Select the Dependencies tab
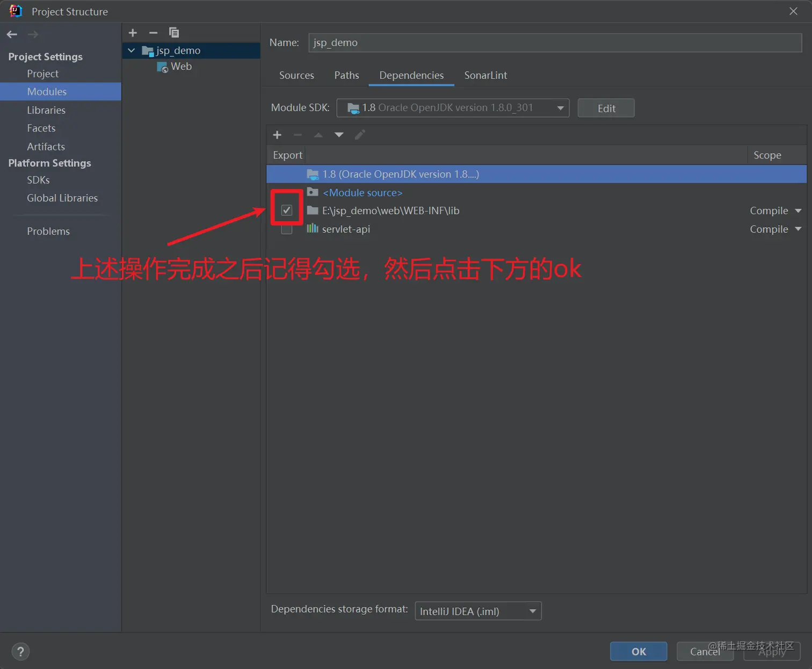812x669 pixels. click(x=411, y=75)
